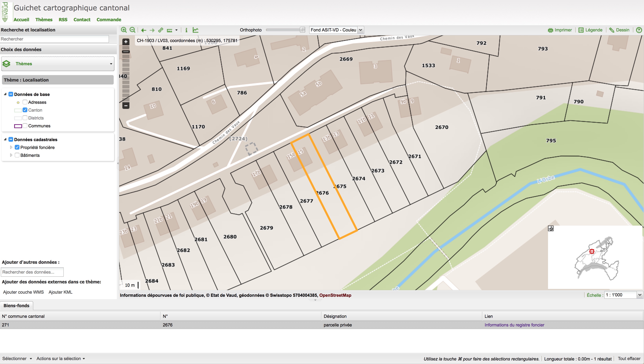Go back to previous map extent
This screenshot has width=644, height=364.
click(143, 30)
